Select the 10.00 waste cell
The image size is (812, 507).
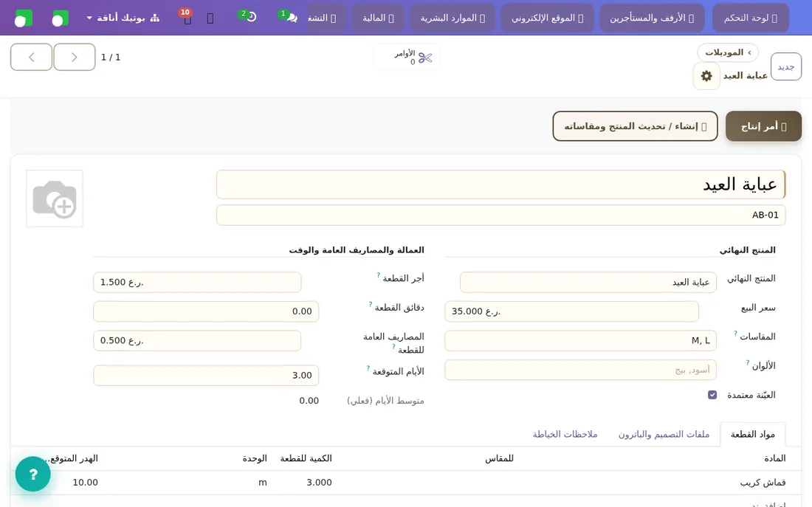coord(85,483)
